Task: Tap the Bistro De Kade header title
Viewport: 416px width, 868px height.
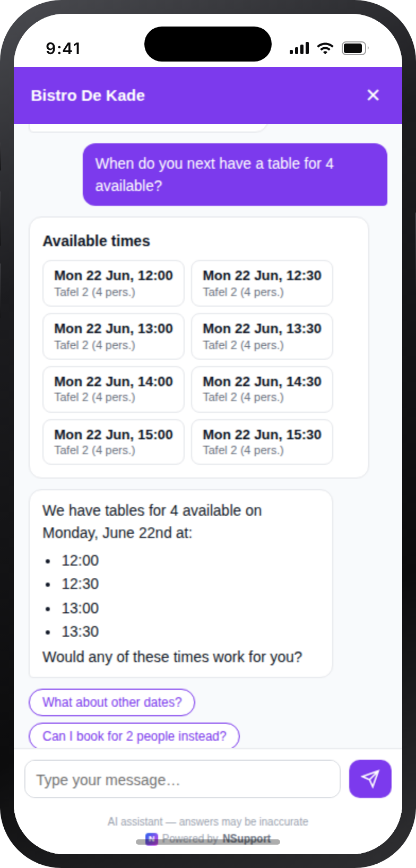Action: click(88, 96)
